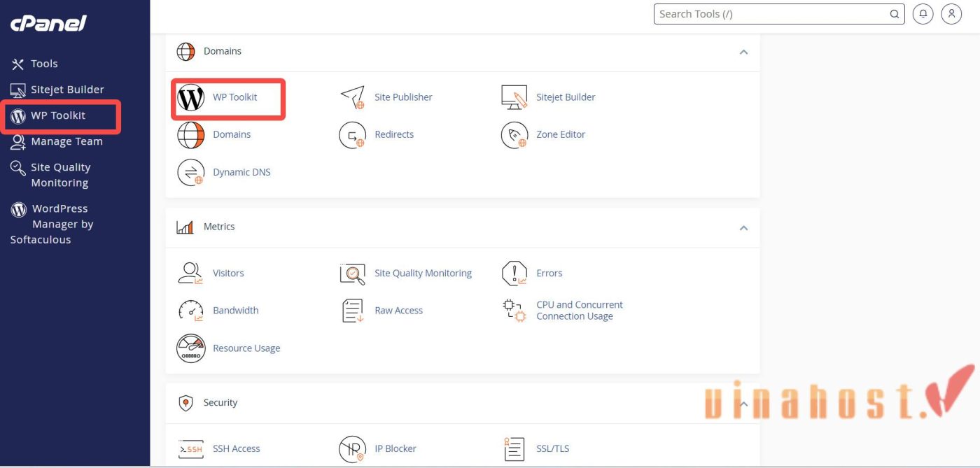Open the Resource Usage link
Screen dimensions: 980x468
tap(246, 348)
